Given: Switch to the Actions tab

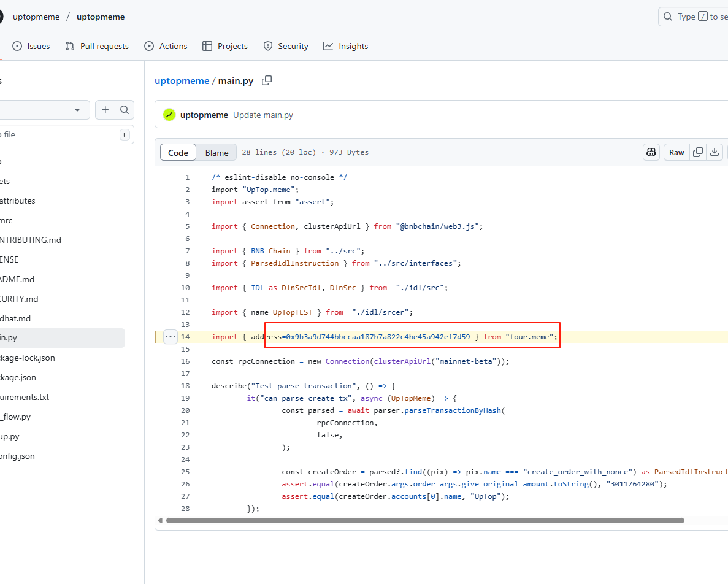Looking at the screenshot, I should 166,46.
